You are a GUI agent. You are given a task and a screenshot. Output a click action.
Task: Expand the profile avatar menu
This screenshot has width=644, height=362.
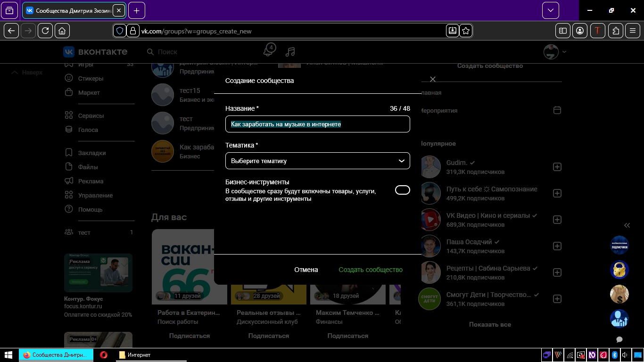pos(554,52)
